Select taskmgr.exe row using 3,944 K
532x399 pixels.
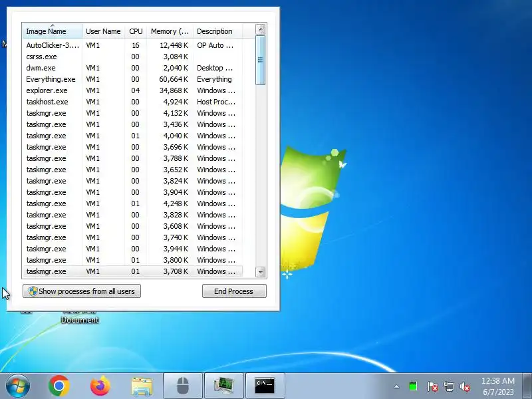pos(132,249)
